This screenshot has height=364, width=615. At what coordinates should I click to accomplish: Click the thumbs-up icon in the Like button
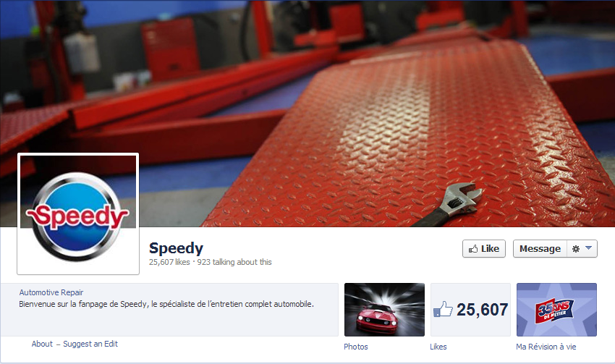[473, 249]
